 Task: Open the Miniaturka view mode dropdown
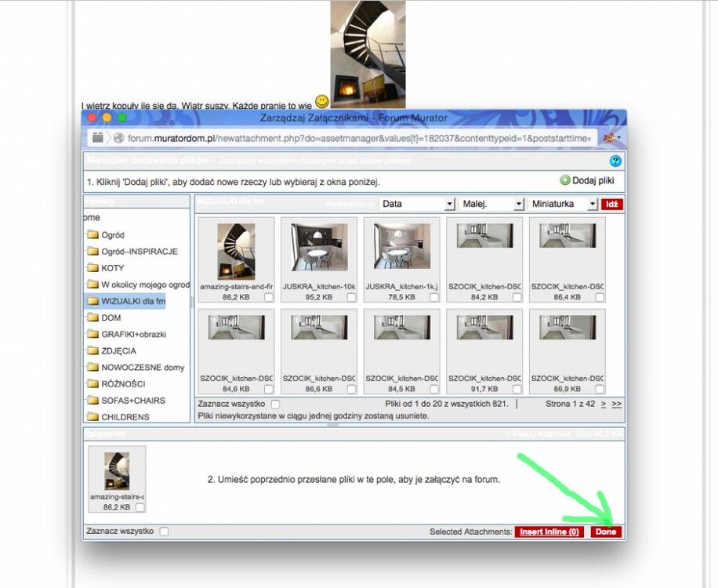(x=562, y=204)
